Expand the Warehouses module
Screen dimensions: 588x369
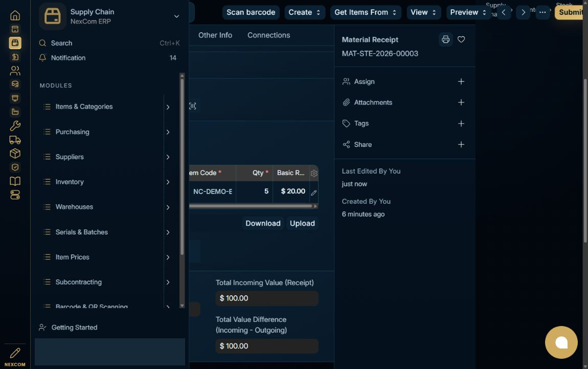pyautogui.click(x=168, y=207)
